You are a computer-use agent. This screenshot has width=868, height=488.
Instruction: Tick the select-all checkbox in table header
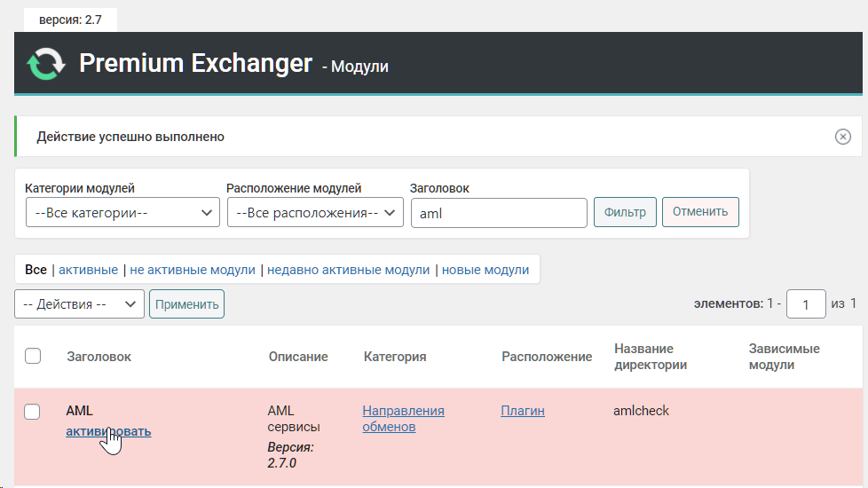coord(33,356)
